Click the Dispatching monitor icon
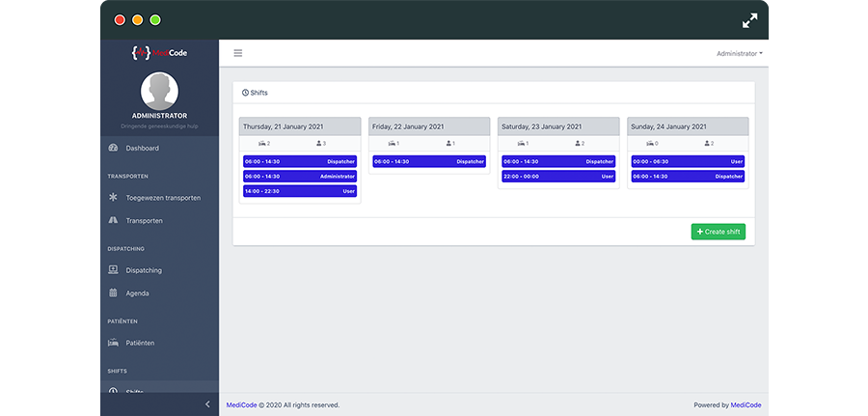Viewport: 868px width, 416px height. coord(113,269)
